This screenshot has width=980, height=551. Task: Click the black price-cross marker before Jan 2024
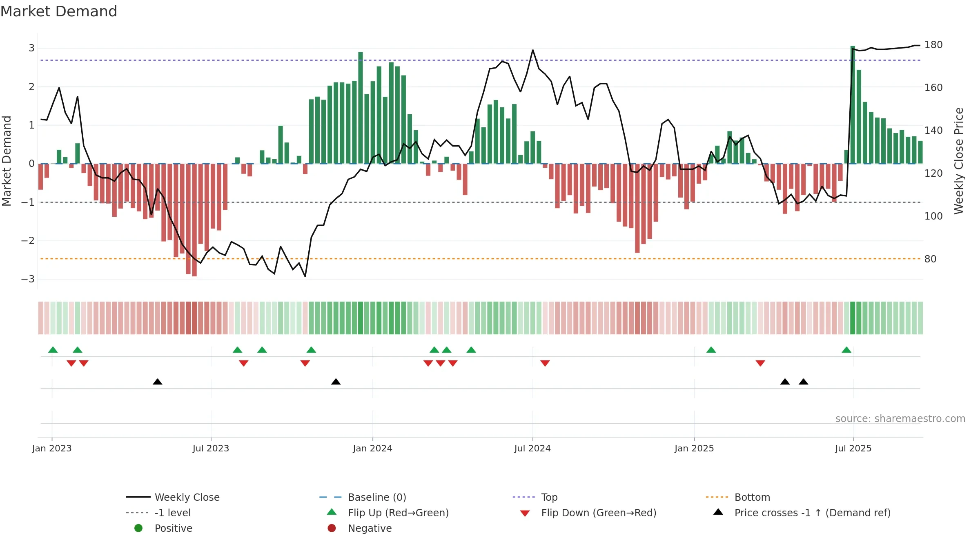(336, 382)
